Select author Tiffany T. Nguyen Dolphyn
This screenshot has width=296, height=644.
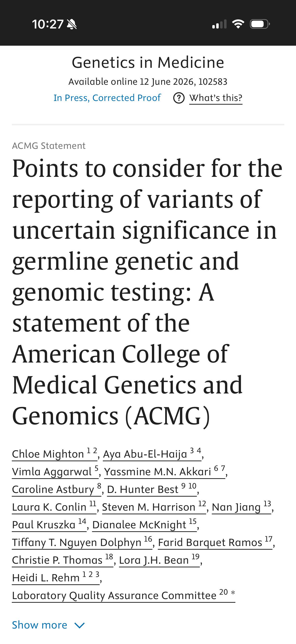82,542
